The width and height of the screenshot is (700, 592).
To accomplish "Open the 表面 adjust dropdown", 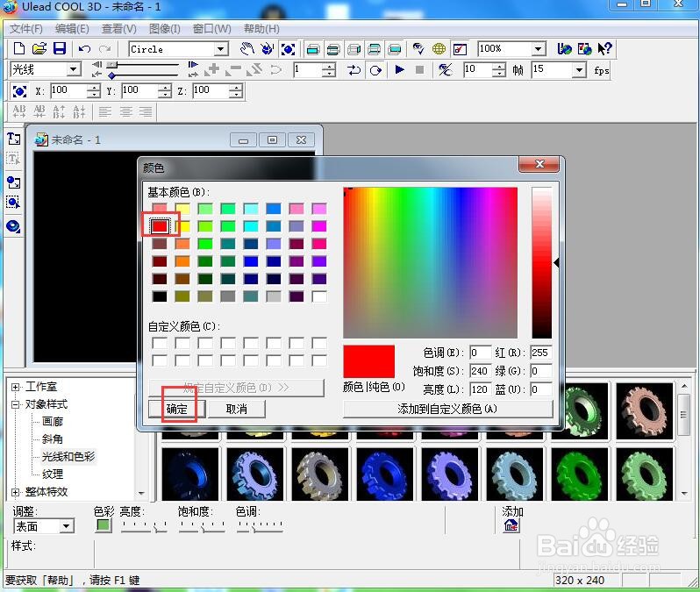I will tap(67, 526).
